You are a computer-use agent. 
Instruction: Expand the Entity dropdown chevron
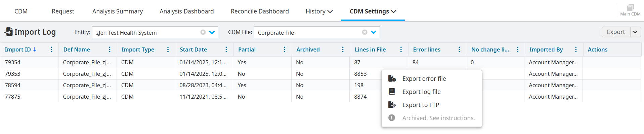(x=212, y=32)
